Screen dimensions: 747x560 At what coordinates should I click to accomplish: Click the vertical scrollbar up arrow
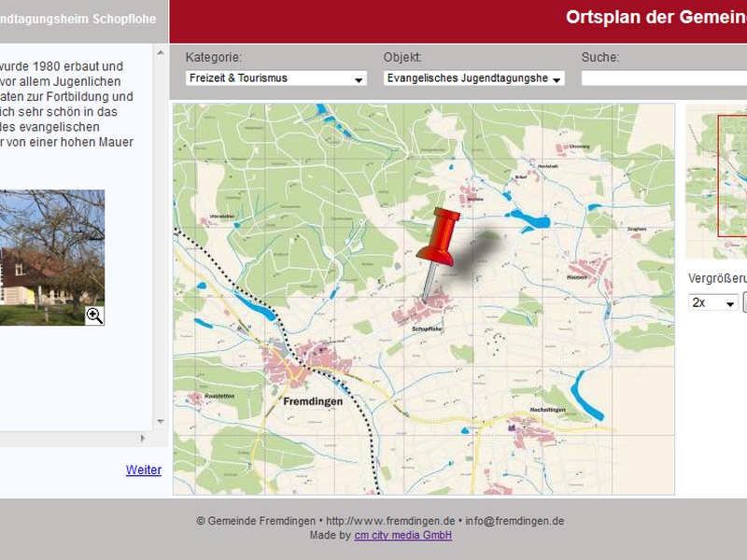coord(161,52)
